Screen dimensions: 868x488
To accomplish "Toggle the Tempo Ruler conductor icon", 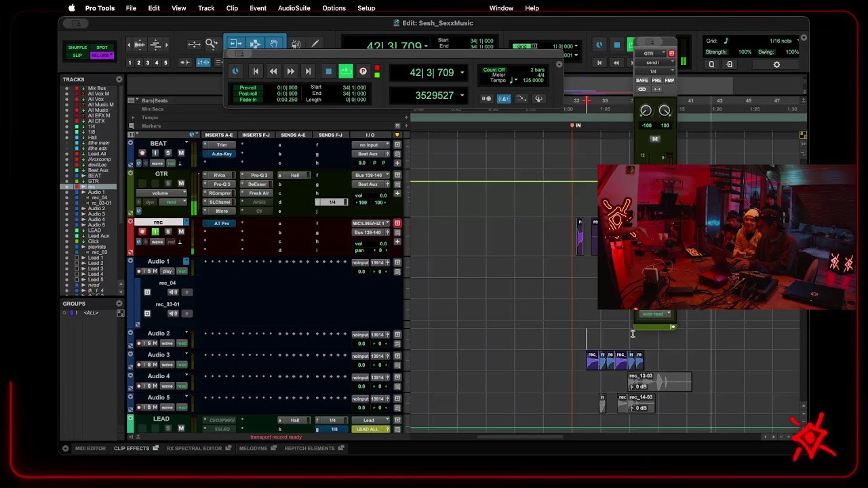I will pos(538,99).
